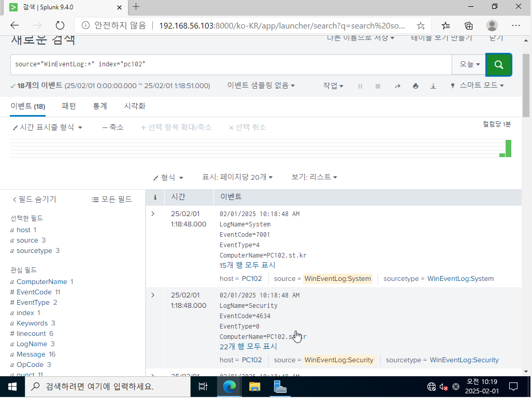Open browser collections

point(469,25)
